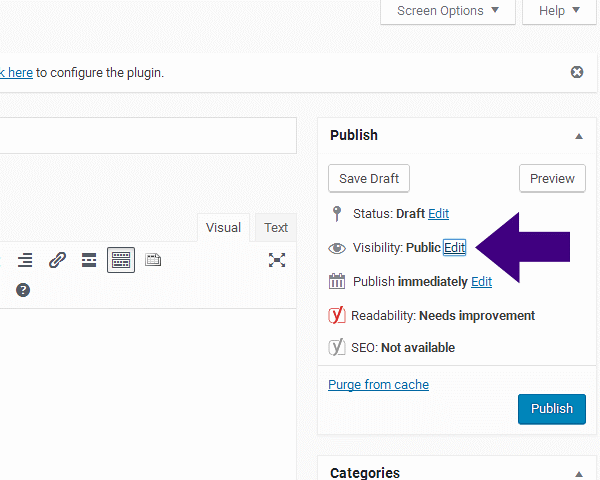Click the table icon in editor toolbar
The image size is (600, 480).
152,260
